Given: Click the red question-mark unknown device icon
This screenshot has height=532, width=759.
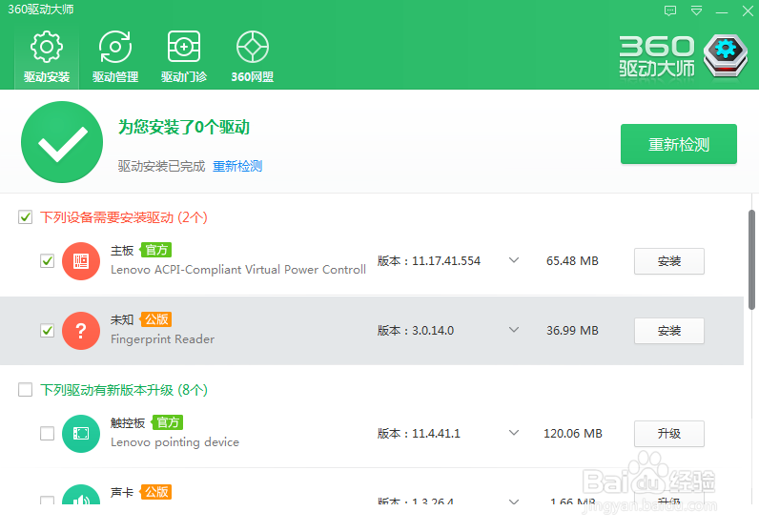Looking at the screenshot, I should coord(81,331).
